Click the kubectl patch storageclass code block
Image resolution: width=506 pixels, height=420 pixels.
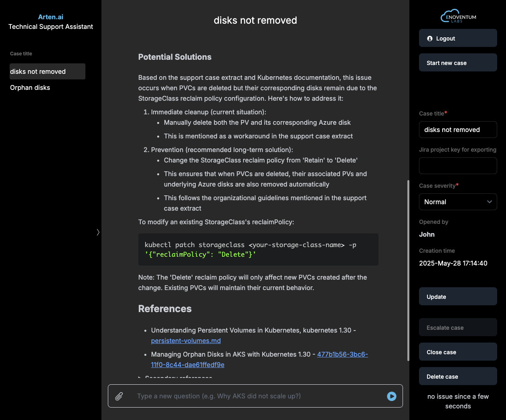pos(258,250)
